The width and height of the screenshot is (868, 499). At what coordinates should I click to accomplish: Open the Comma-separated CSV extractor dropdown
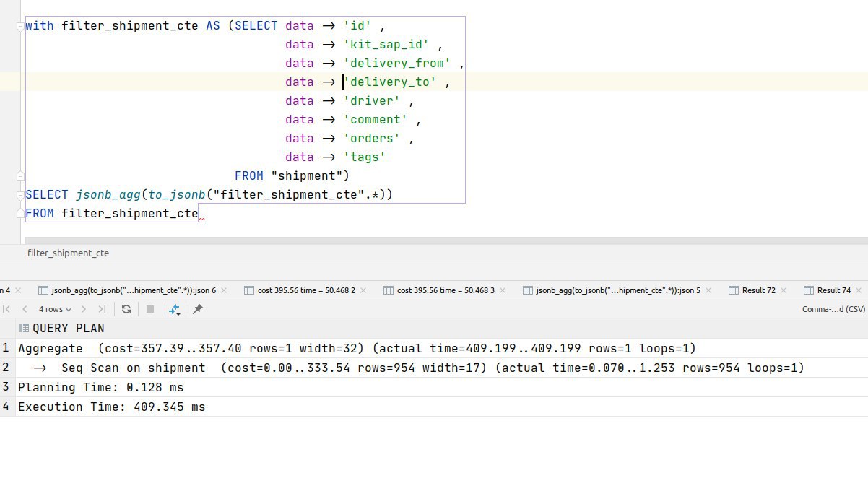833,309
